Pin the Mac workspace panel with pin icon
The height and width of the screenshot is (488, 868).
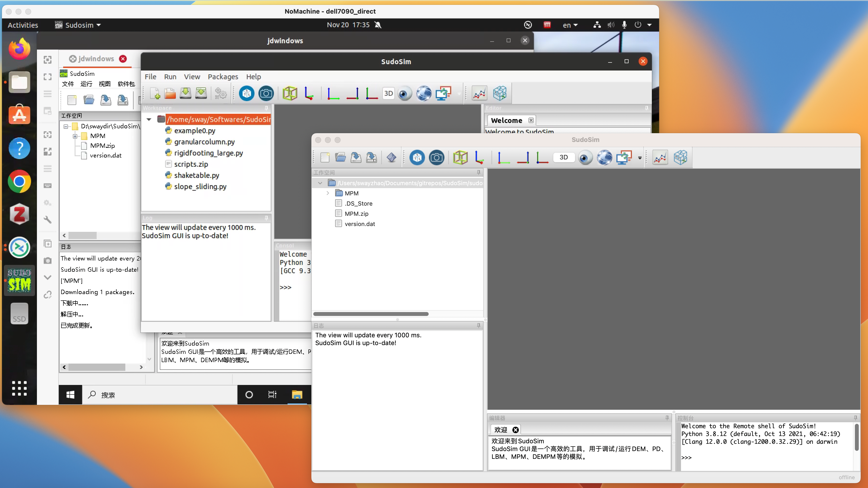(x=478, y=172)
